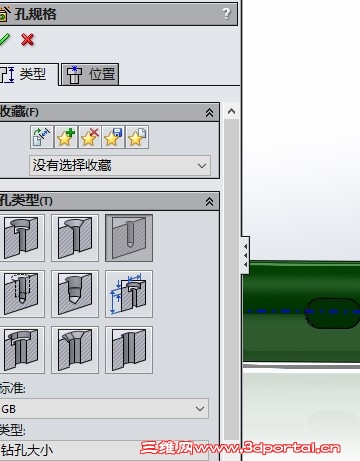The height and width of the screenshot is (461, 360).
Task: Collapse the 孔类型 section
Action: (x=209, y=201)
